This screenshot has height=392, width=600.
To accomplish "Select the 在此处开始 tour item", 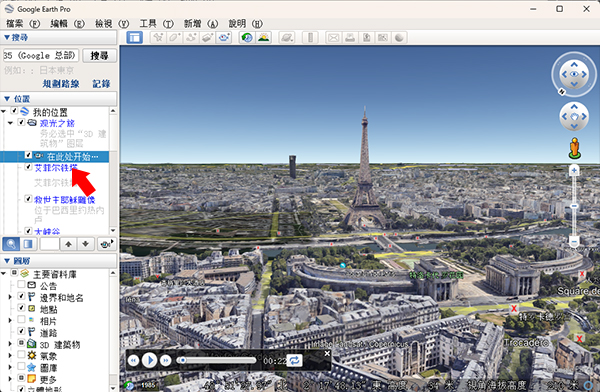I will [72, 156].
